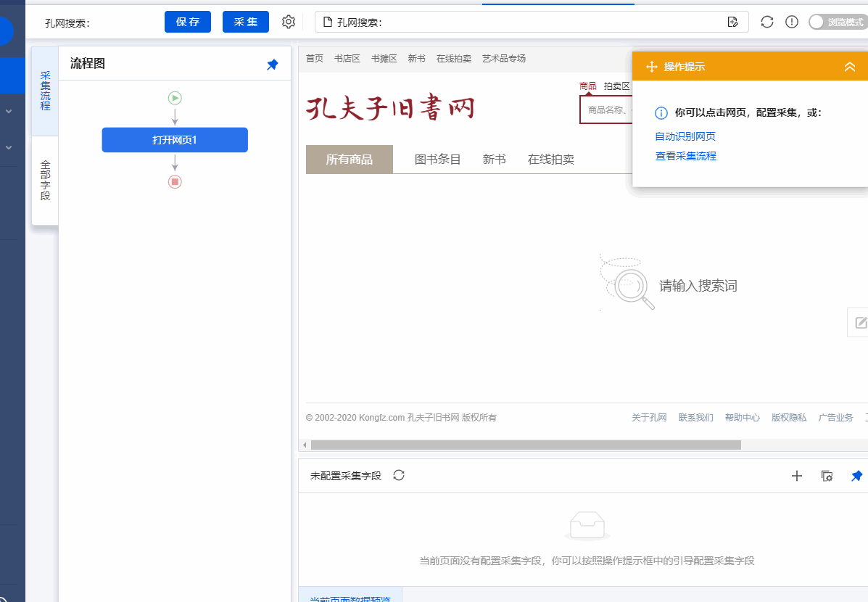Viewport: 868px width, 602px height.
Task: Click the 操作提示 title text
Action: tap(685, 67)
